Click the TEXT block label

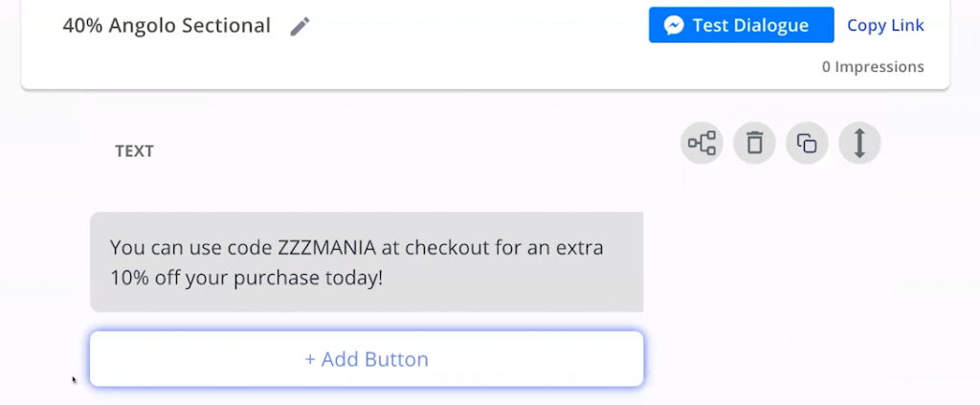[x=134, y=151]
